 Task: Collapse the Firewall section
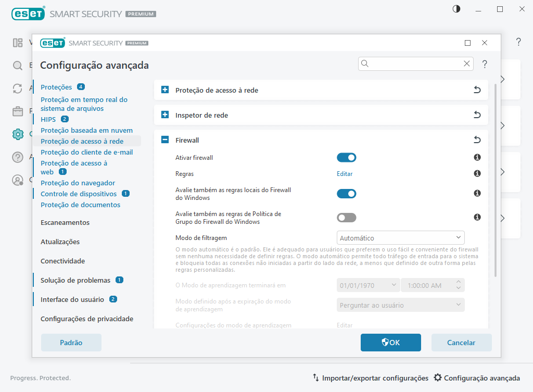pyautogui.click(x=164, y=140)
